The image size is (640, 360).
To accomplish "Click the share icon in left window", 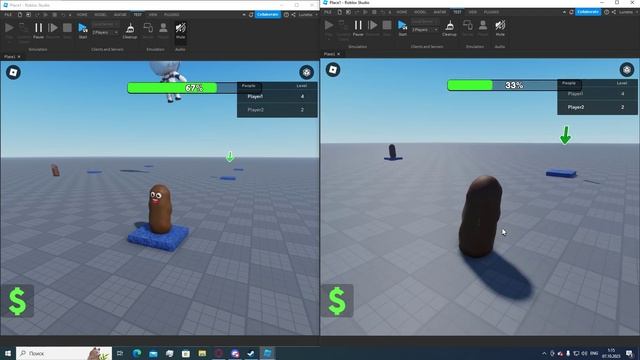I will (293, 15).
